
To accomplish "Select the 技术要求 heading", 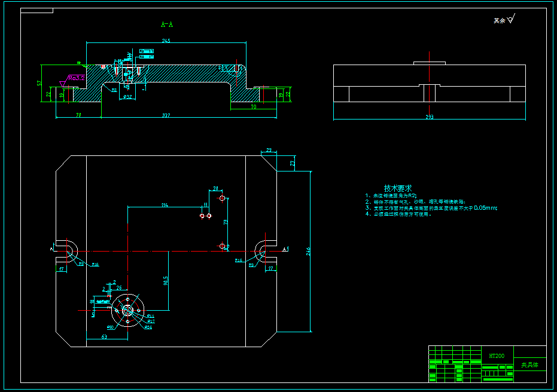I will click(x=398, y=188).
